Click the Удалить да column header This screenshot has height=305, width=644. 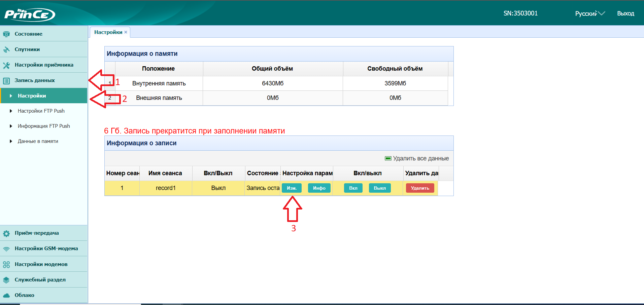[x=421, y=173]
